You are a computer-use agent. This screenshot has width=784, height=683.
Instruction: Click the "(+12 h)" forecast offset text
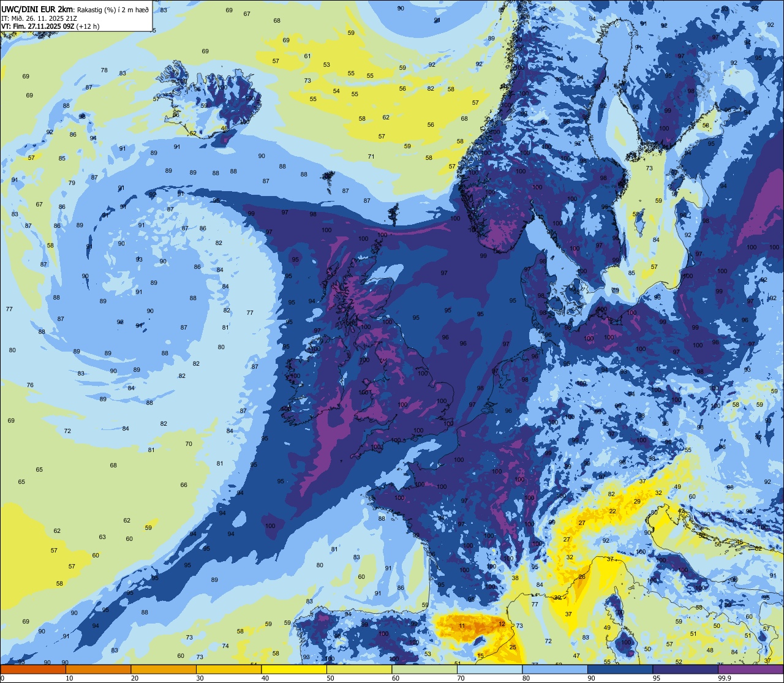88,26
